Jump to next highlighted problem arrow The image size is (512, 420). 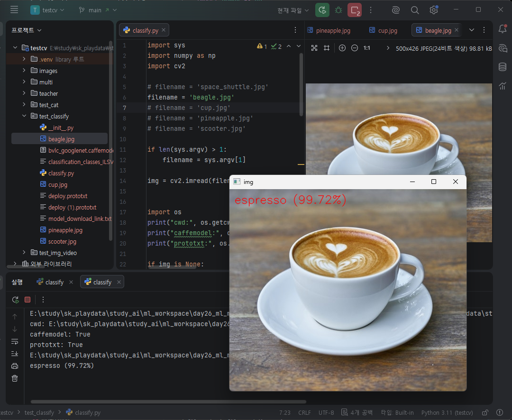pyautogui.click(x=299, y=46)
